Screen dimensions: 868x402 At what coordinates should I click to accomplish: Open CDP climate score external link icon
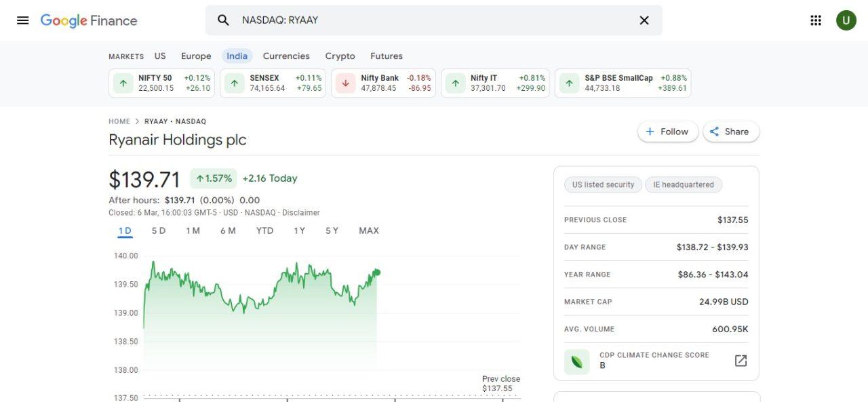click(x=741, y=361)
